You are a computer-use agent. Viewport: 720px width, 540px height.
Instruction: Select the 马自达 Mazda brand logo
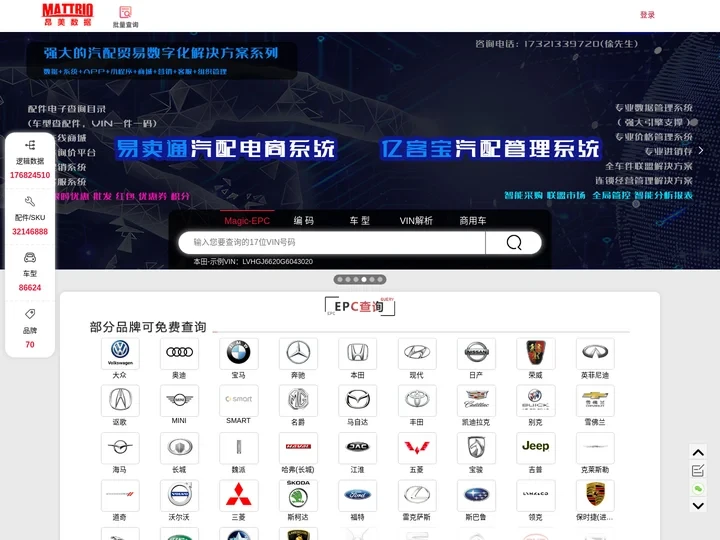(357, 400)
